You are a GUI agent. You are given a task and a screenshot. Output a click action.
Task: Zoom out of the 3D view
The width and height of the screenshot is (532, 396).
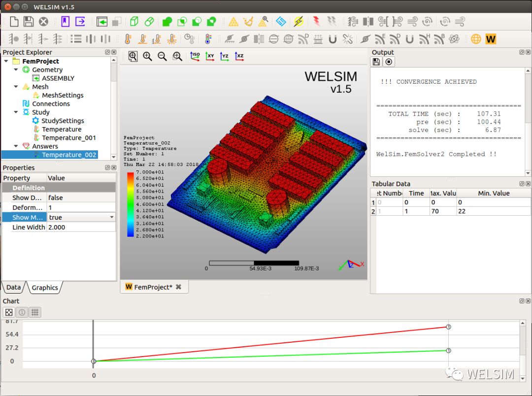pyautogui.click(x=162, y=56)
